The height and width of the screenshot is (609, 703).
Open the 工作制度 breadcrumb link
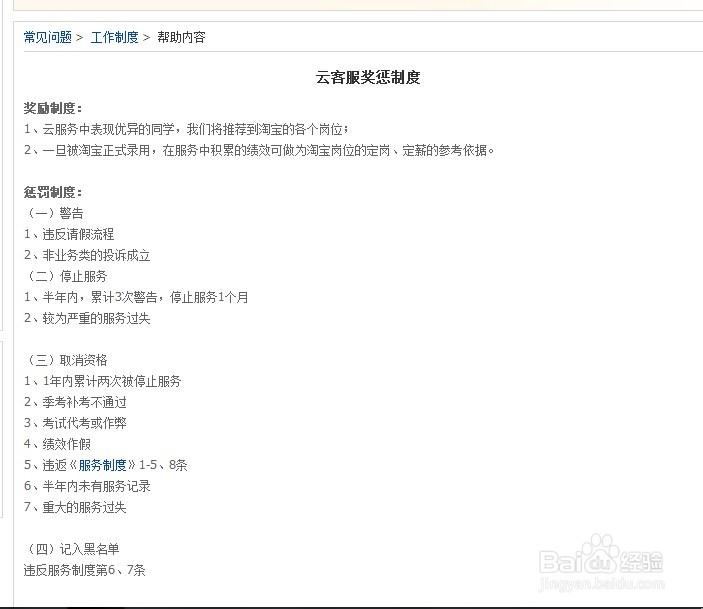(114, 37)
